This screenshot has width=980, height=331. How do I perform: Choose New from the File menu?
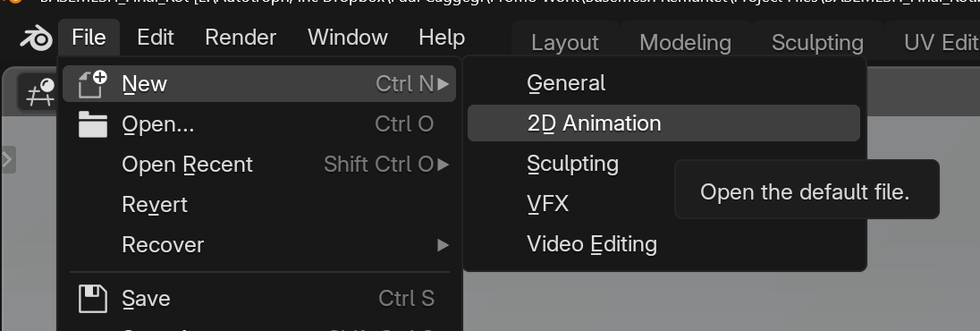pos(259,84)
